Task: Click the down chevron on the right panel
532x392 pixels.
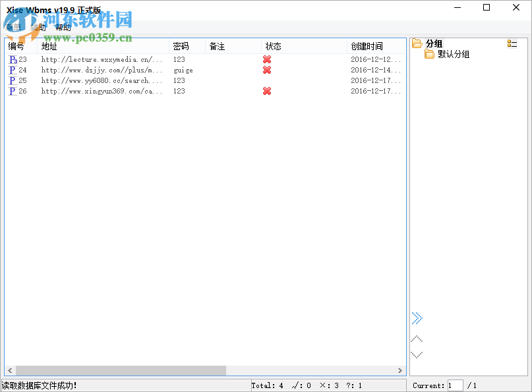Action: (417, 354)
